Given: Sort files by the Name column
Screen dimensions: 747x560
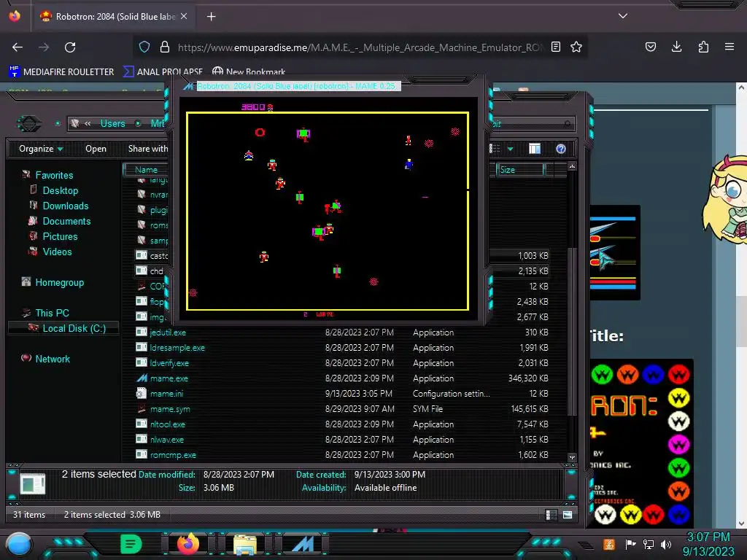Looking at the screenshot, I should tap(146, 169).
